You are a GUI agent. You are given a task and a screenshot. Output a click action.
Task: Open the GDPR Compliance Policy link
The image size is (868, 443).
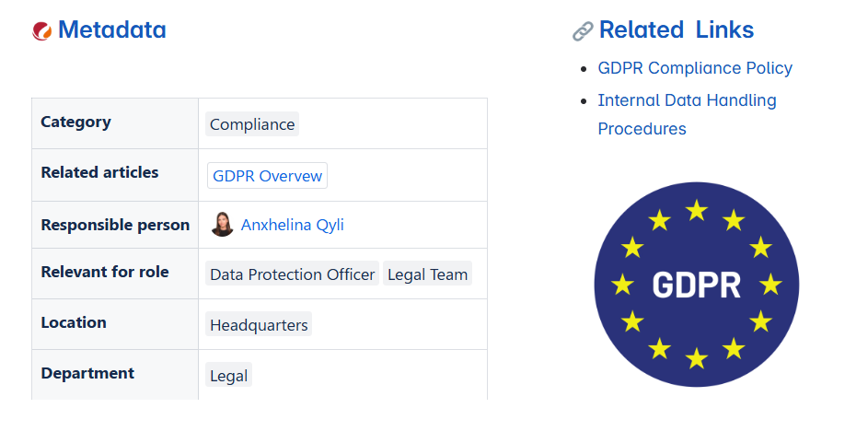pyautogui.click(x=695, y=68)
